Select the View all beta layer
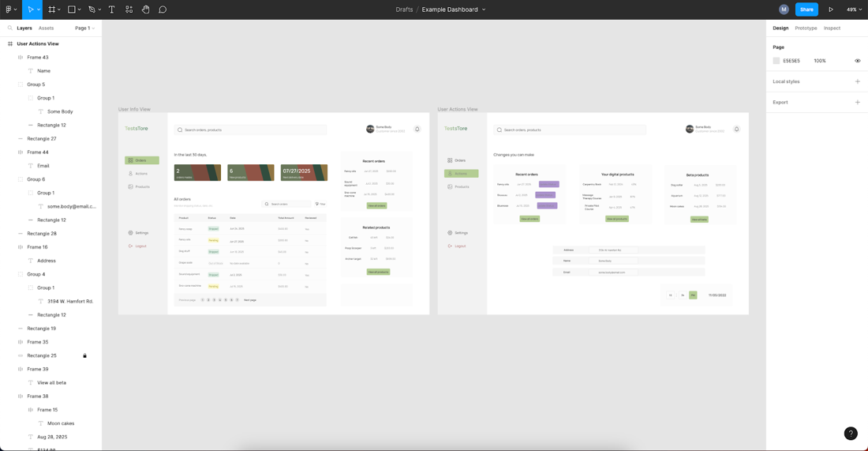The width and height of the screenshot is (868, 451). [51, 383]
